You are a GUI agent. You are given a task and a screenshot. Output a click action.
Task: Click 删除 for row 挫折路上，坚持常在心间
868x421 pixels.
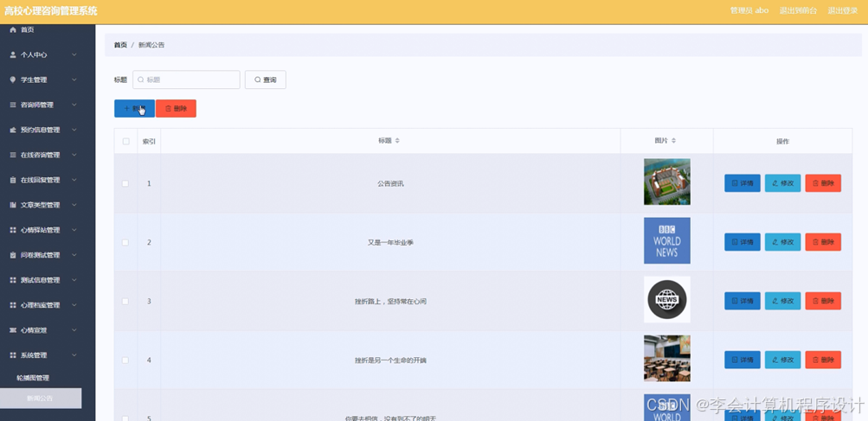point(823,301)
